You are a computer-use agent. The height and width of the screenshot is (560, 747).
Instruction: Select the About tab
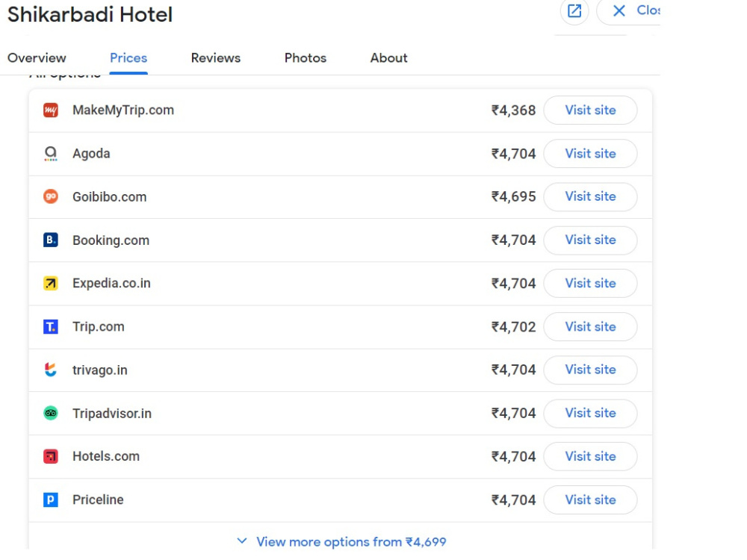pyautogui.click(x=388, y=58)
